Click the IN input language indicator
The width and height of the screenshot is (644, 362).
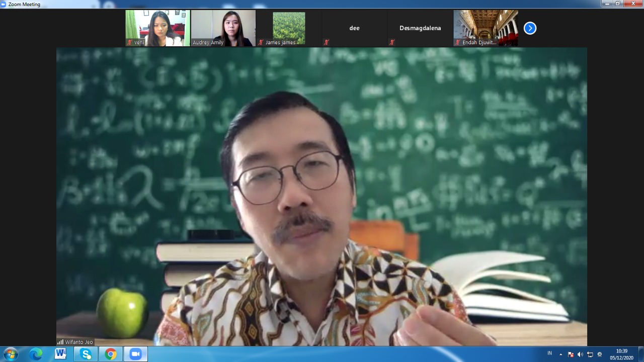[x=549, y=354]
